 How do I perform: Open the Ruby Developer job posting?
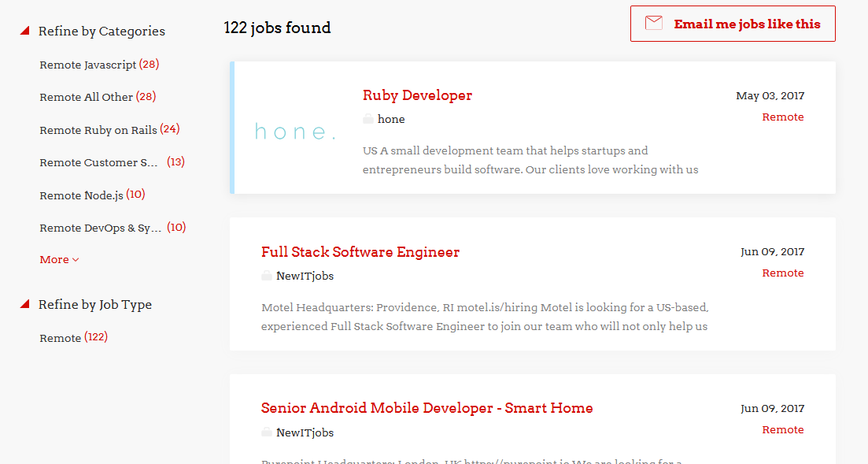click(x=417, y=95)
